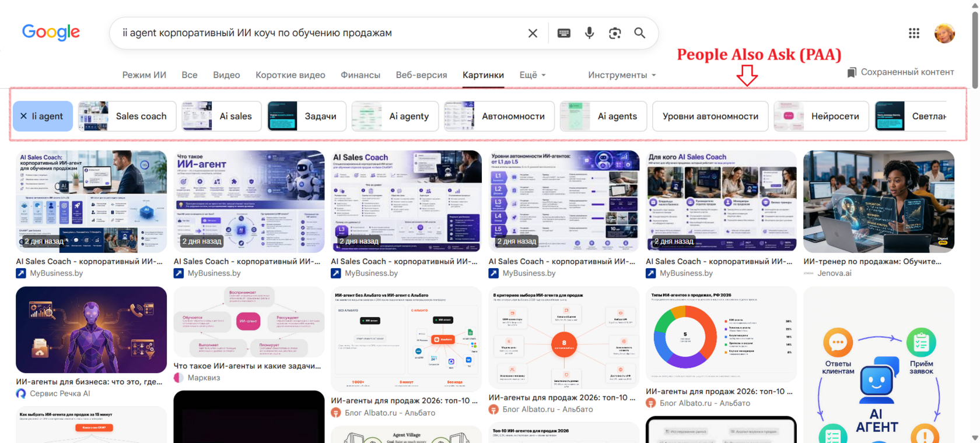
Task: Click the Jenova.ai source link
Action: tap(834, 273)
